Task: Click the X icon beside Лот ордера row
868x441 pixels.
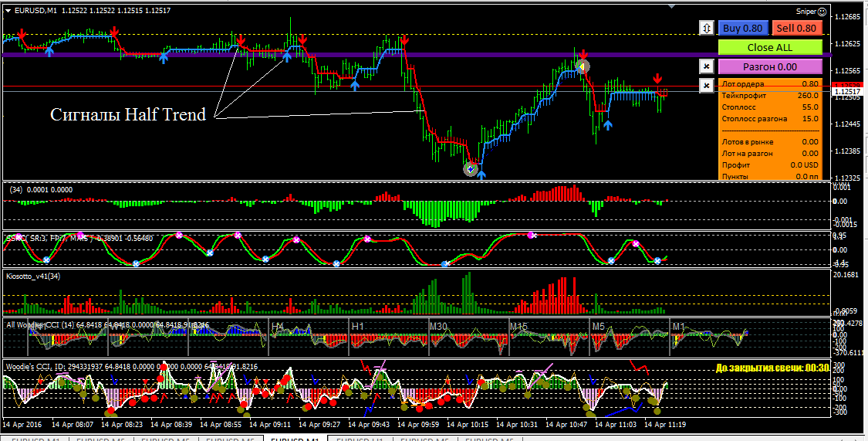Action: coord(706,86)
